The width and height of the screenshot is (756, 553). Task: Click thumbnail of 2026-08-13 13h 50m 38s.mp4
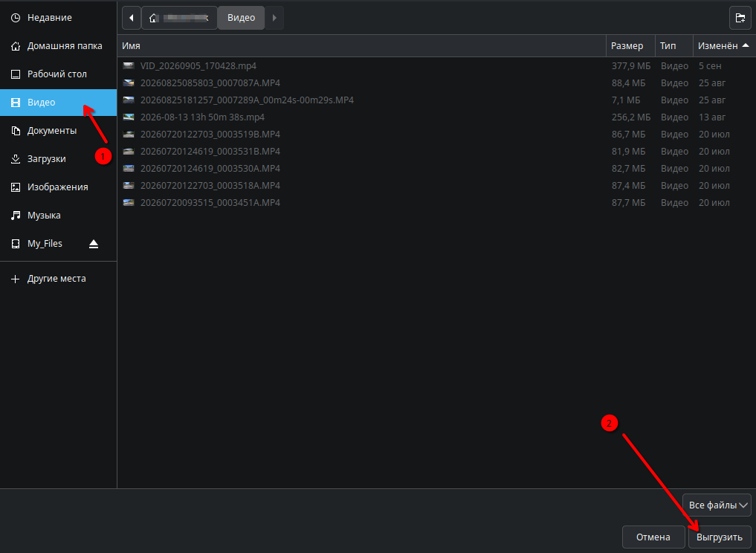pyautogui.click(x=129, y=117)
